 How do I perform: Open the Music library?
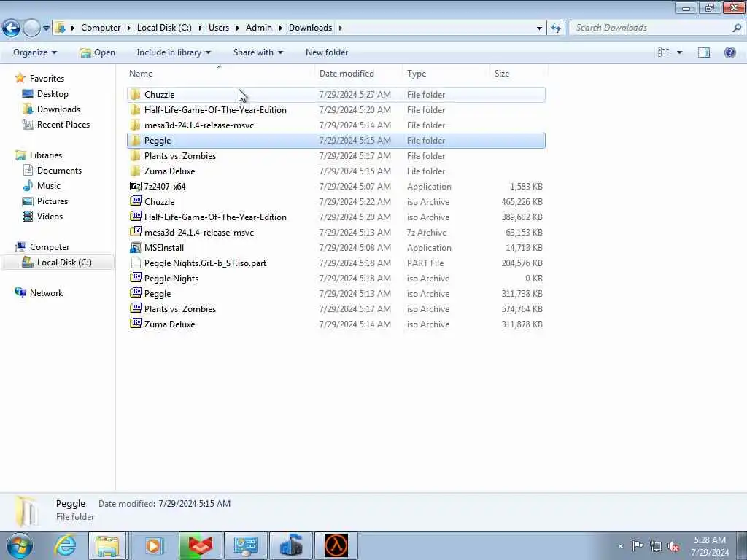pyautogui.click(x=49, y=186)
